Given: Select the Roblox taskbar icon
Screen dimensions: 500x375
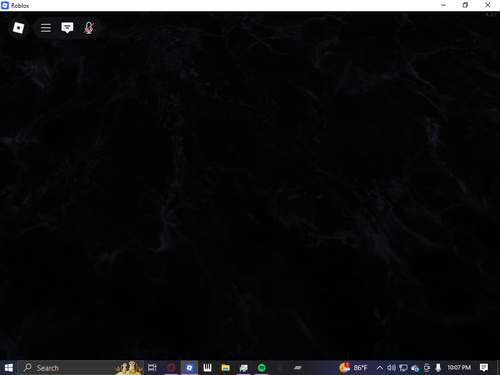Looking at the screenshot, I should click(189, 368).
